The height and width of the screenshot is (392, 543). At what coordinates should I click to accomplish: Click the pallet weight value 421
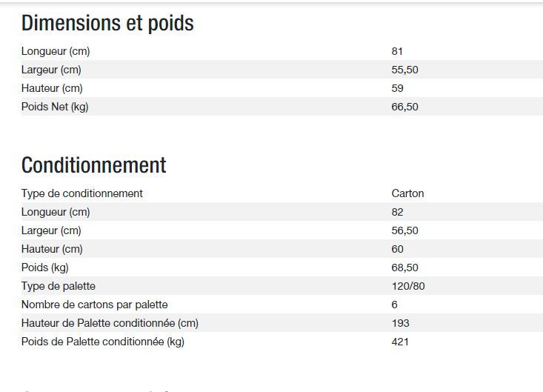pos(400,342)
